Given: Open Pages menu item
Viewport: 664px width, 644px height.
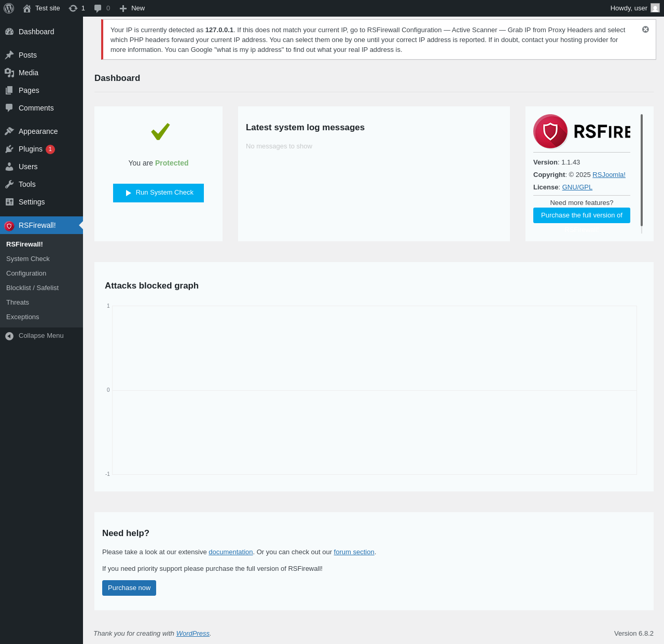Looking at the screenshot, I should click(41, 90).
